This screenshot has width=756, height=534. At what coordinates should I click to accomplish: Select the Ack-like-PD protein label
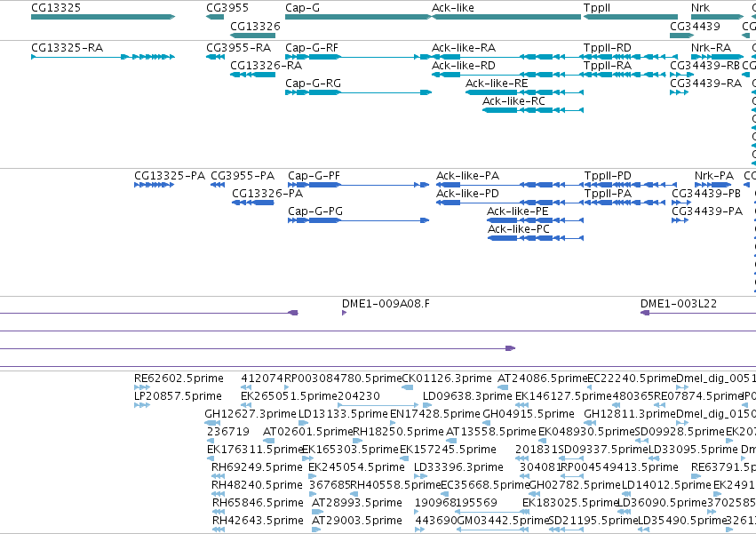(x=467, y=194)
